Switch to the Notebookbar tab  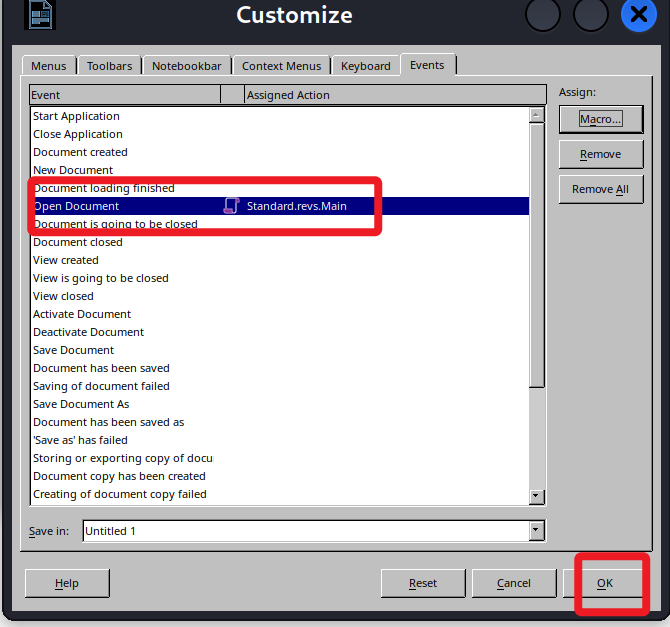186,66
